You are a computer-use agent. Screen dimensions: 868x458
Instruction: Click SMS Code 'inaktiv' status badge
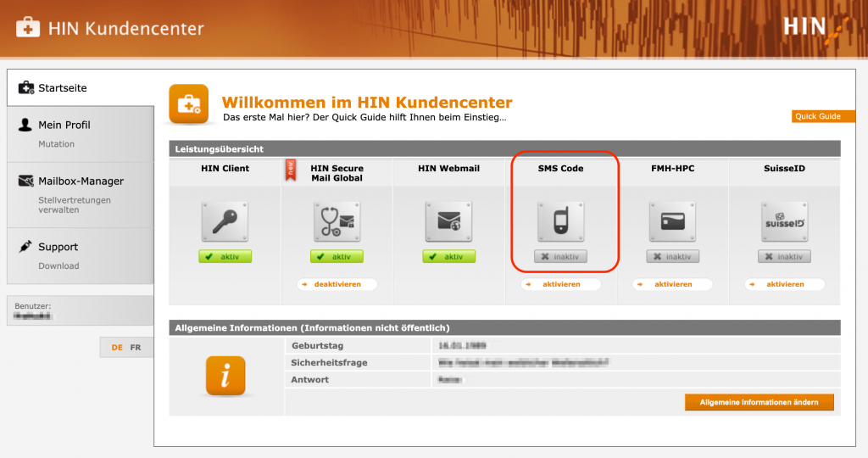(561, 256)
